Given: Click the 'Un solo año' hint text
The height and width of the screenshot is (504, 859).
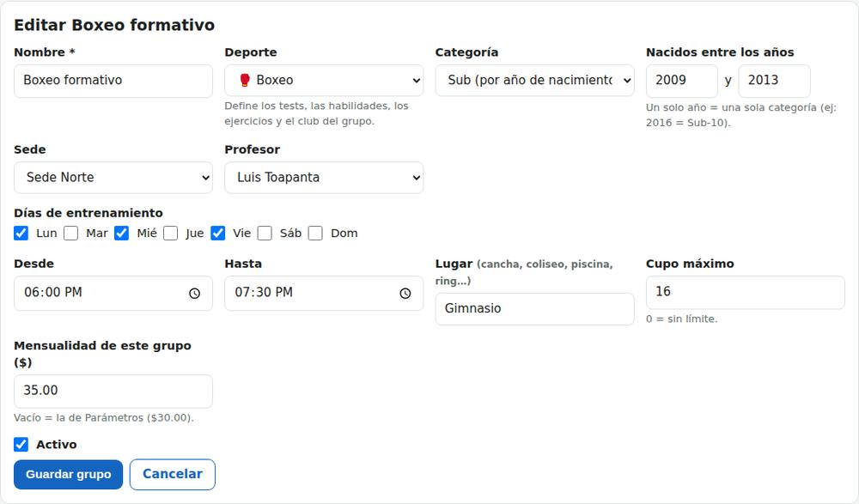Looking at the screenshot, I should point(741,115).
